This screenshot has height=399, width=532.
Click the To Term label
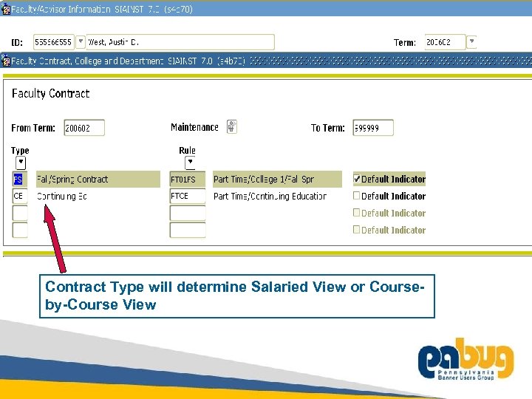click(328, 128)
